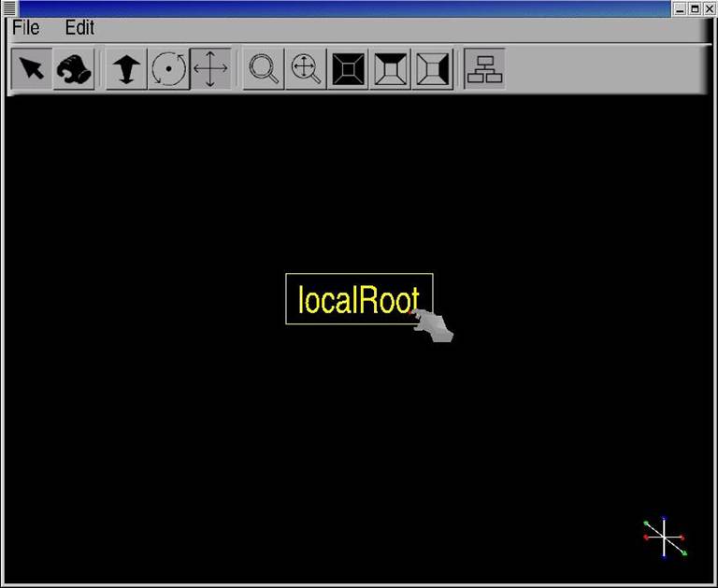Image resolution: width=718 pixels, height=588 pixels.
Task: Choose the black-background perspective box view icon
Action: 348,68
